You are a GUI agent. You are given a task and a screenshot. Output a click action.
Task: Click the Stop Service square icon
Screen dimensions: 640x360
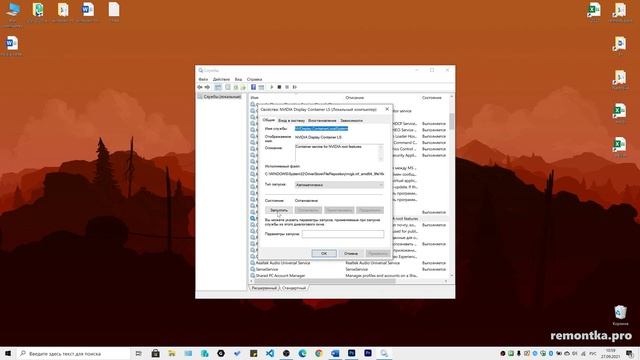[x=279, y=87]
